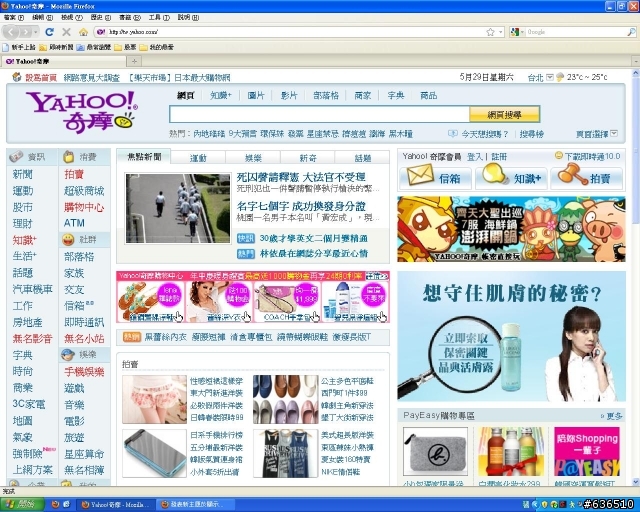Click the Firefox quick launch icon in taskbar

click(56, 504)
